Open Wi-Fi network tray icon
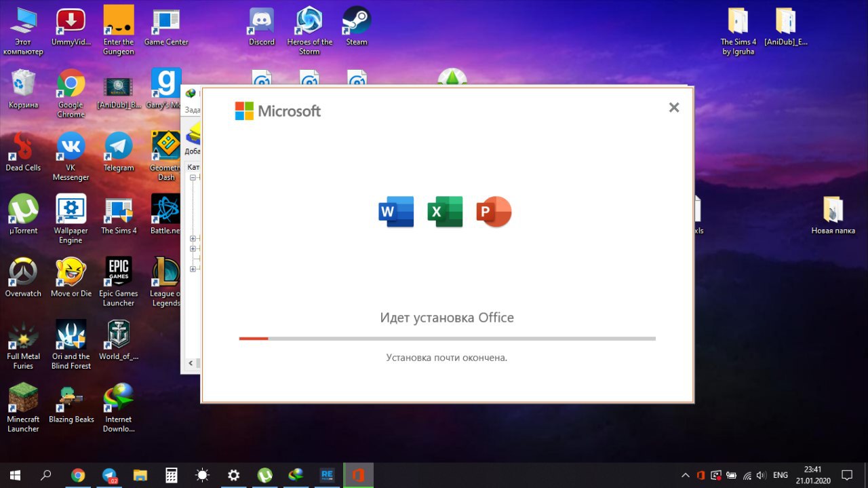Screen dimensions: 868x488 [x=747, y=475]
